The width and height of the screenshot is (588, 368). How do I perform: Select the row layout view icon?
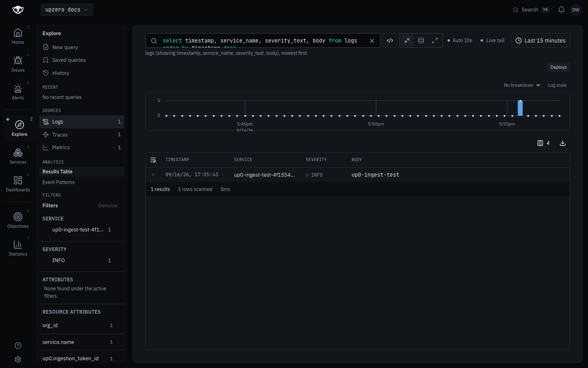pos(421,40)
